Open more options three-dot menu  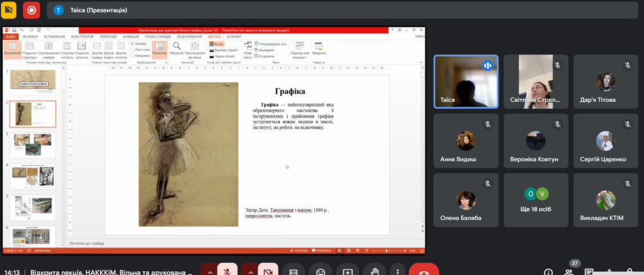pyautogui.click(x=397, y=271)
